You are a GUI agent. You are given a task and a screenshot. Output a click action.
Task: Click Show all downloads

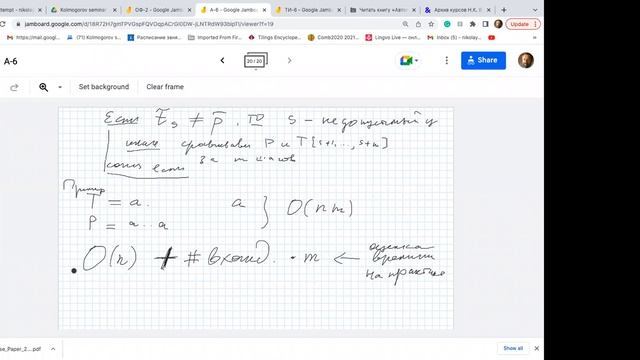coord(513,348)
